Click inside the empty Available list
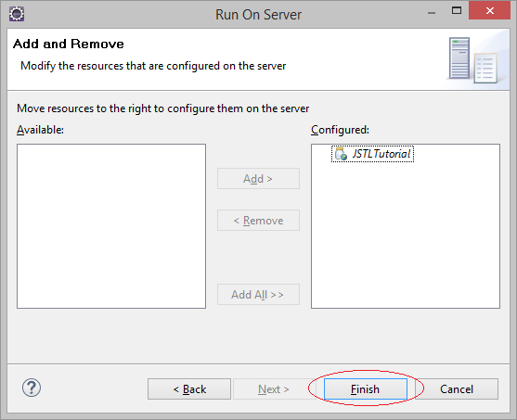517x420 pixels. [111, 226]
